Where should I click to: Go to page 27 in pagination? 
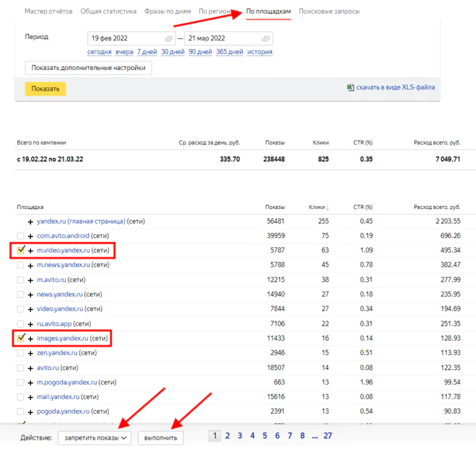(x=327, y=435)
